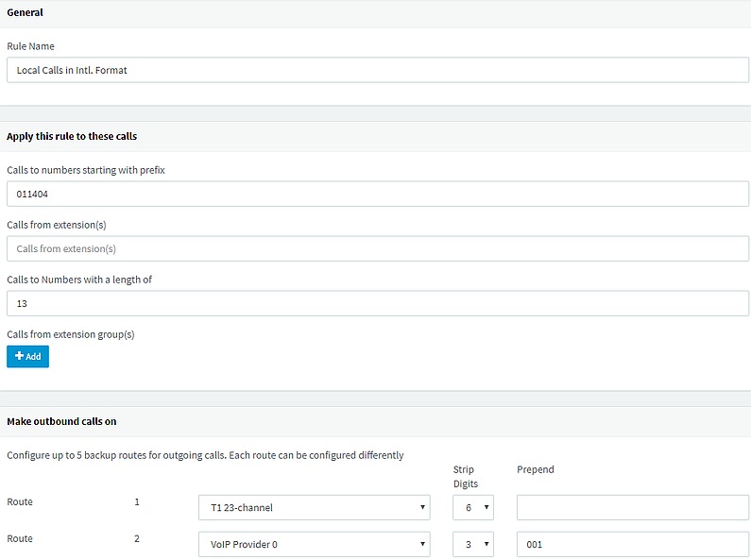Click the Make outbound calls on header
Image resolution: width=751 pixels, height=560 pixels.
(61, 421)
